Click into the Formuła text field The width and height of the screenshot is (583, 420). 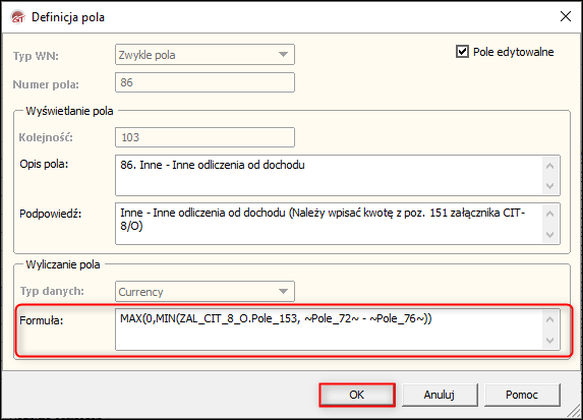329,329
